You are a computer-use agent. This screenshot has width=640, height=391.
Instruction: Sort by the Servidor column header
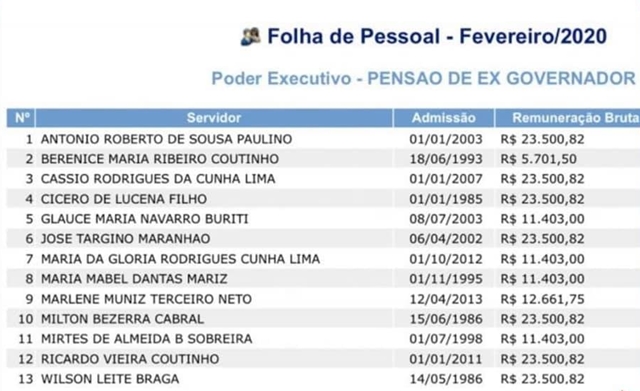pos(214,118)
